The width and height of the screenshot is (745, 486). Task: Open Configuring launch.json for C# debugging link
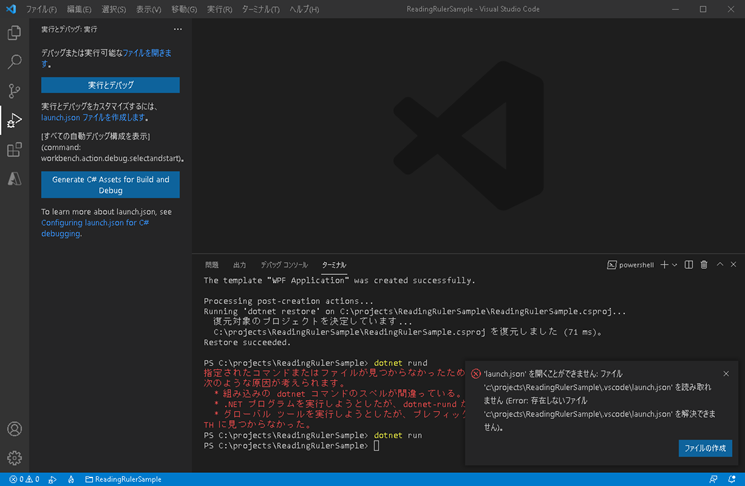95,228
